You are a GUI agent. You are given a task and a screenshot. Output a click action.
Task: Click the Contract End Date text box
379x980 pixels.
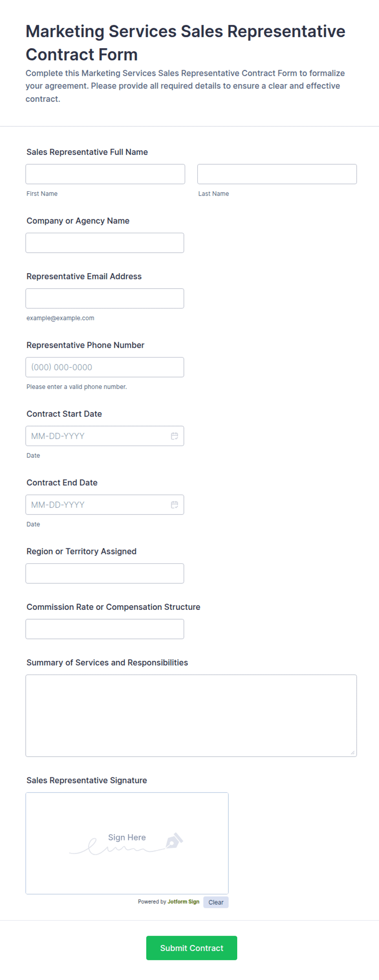click(x=98, y=505)
